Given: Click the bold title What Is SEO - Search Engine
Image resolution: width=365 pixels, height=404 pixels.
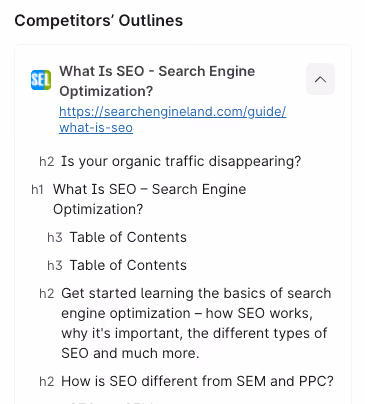Looking at the screenshot, I should (157, 71).
